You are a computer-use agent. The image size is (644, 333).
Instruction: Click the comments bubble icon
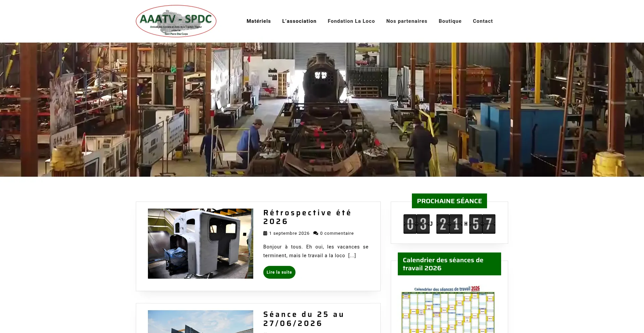pyautogui.click(x=316, y=233)
